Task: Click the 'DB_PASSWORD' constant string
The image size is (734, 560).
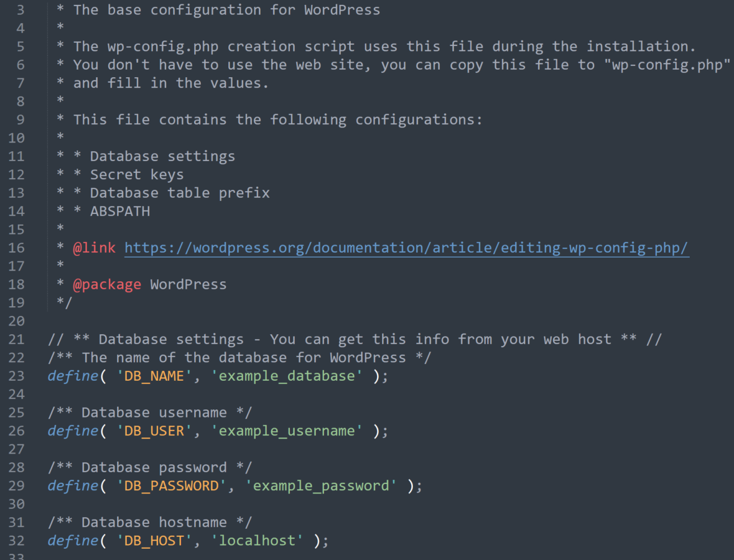Action: (x=171, y=485)
